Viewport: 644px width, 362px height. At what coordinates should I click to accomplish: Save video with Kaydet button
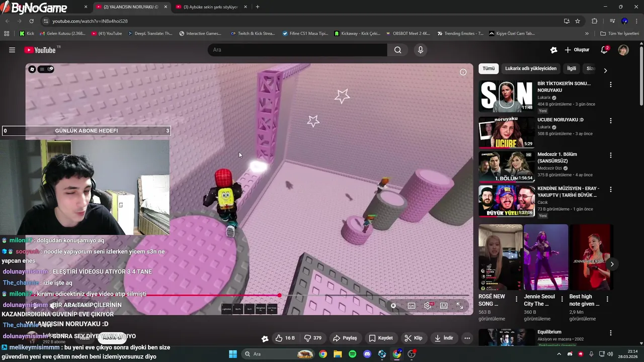click(381, 338)
